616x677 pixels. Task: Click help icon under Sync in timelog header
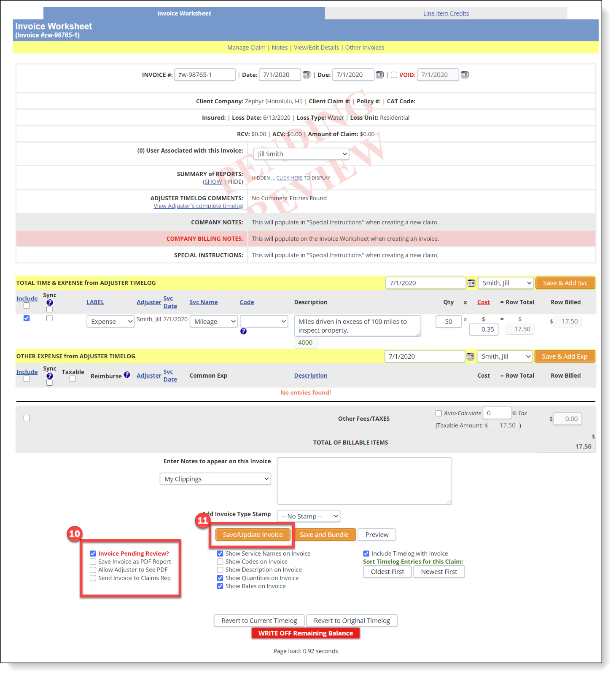(x=50, y=303)
